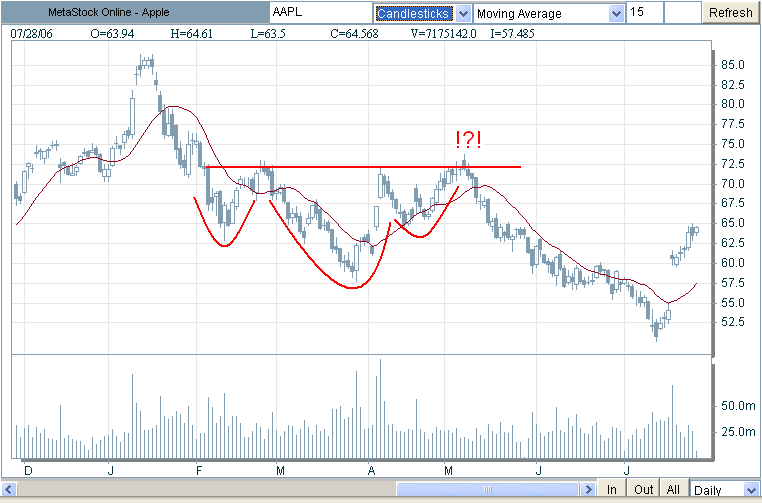762x503 pixels.
Task: Click the horizontal scrollbar thumb
Action: pyautogui.click(x=487, y=489)
